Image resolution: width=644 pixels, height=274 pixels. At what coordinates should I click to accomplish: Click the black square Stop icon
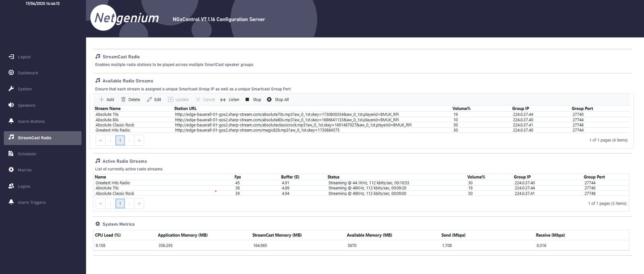pos(247,100)
